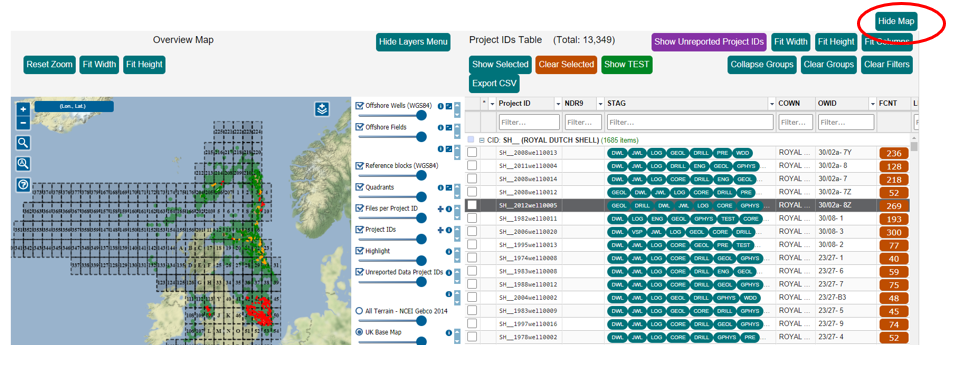Click VSP tag in SH__2006well0020 row
Viewport: 963px width, 372px height.
(637, 231)
